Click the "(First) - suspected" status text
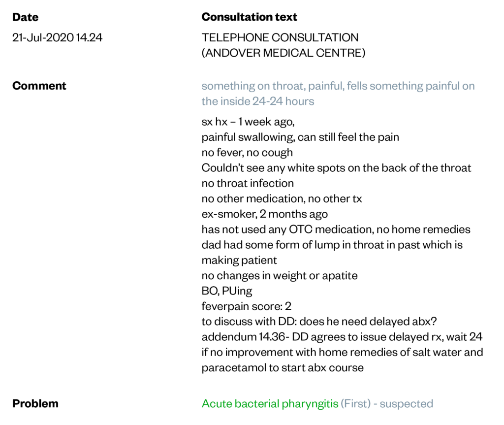Viewport: 504px width, 425px height. pos(387,404)
